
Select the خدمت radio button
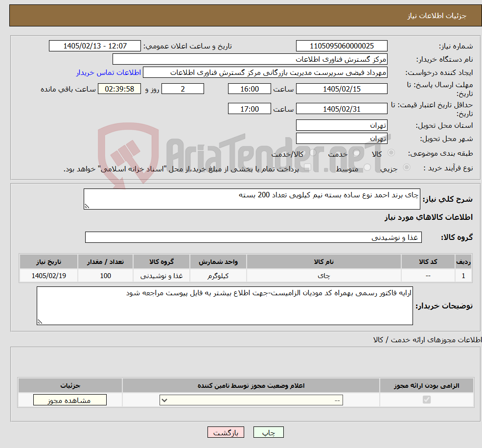point(357,152)
